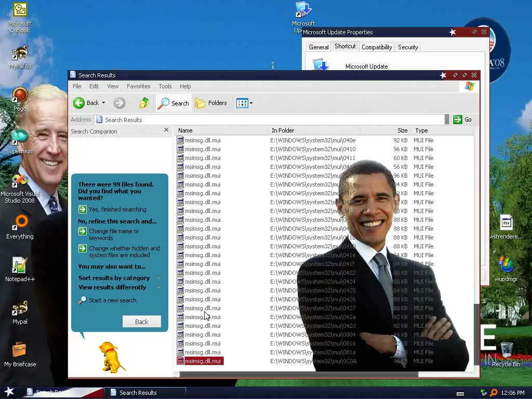Viewport: 532px width, 399px height.
Task: Select the wupdmgr desktop icon
Action: click(506, 270)
